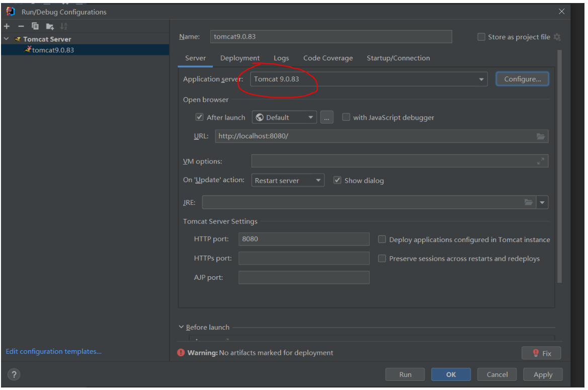Click the Fix button for the warning
Image resolution: width=588 pixels, height=390 pixels.
click(x=541, y=353)
